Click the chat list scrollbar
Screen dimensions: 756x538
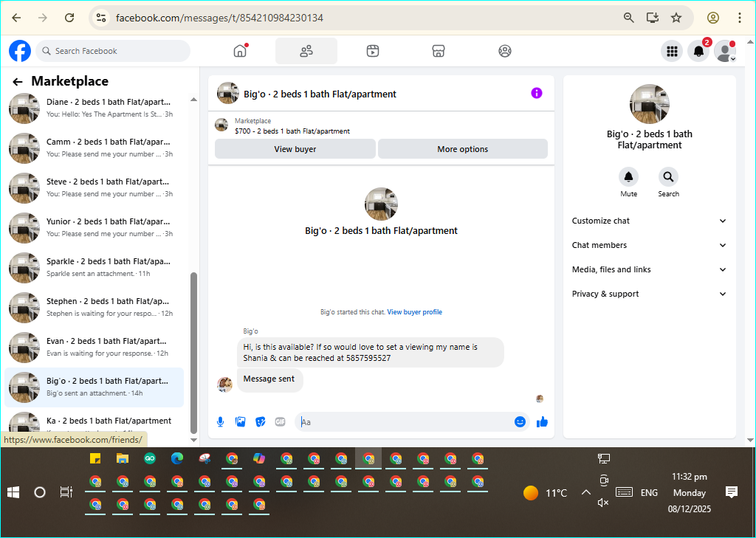(194, 352)
